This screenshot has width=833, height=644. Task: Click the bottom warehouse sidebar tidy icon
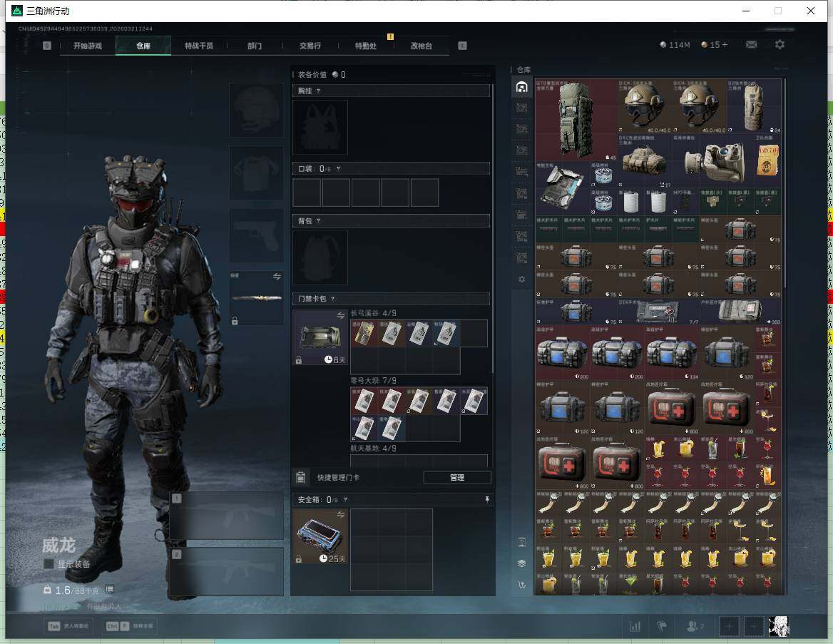[521, 585]
